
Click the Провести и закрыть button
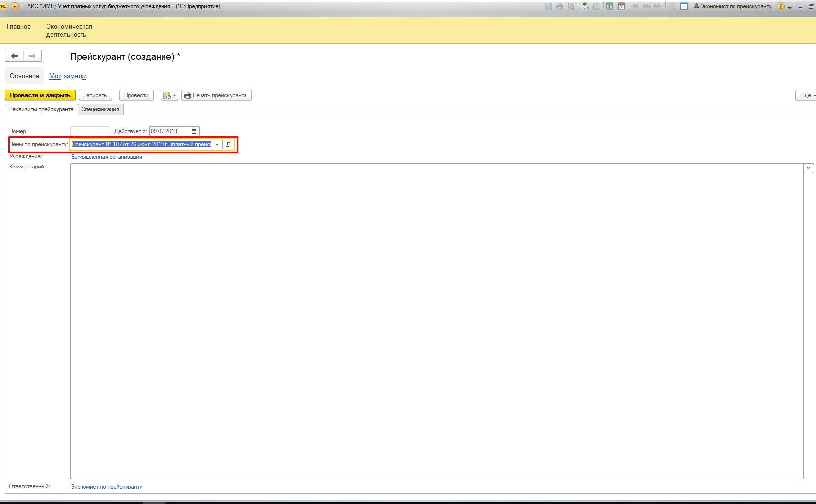[x=40, y=95]
